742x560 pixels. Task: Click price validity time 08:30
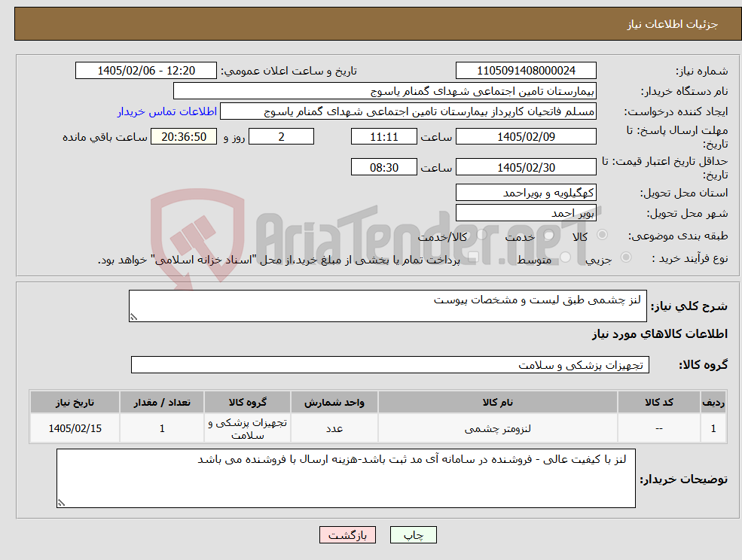[x=383, y=167]
